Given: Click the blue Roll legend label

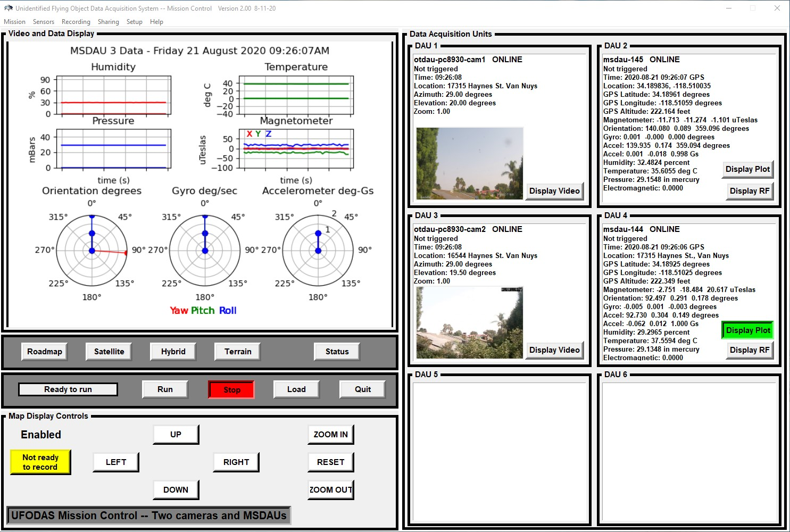Looking at the screenshot, I should pyautogui.click(x=228, y=311).
